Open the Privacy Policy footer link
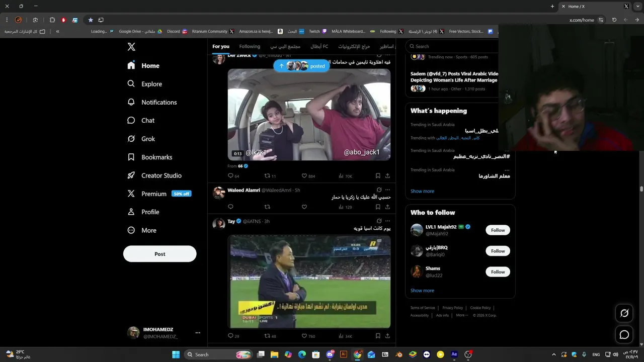The image size is (644, 362). [x=453, y=308]
